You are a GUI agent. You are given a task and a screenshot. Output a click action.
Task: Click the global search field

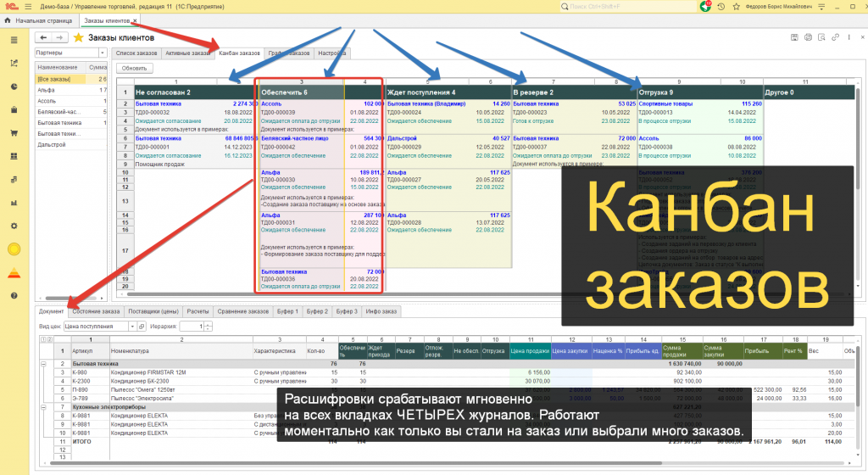click(x=628, y=7)
